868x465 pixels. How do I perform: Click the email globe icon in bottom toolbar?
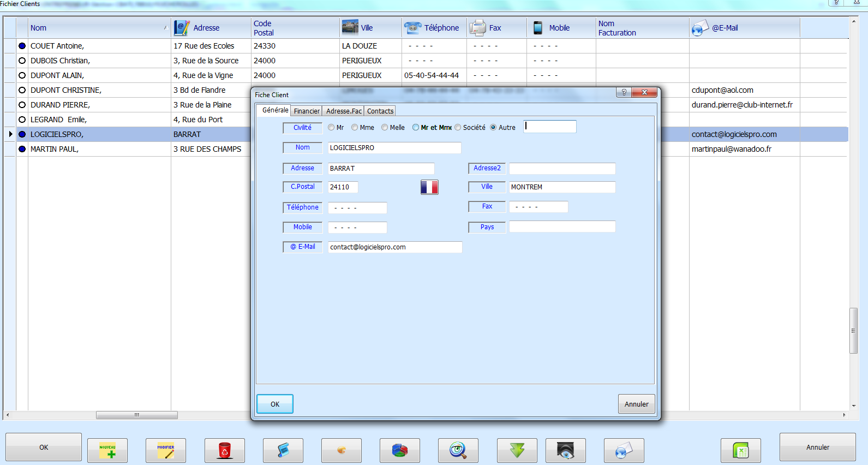(624, 450)
